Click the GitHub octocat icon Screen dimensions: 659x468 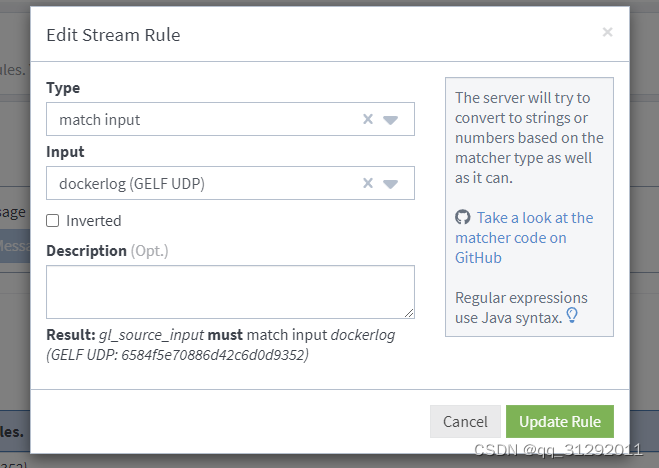pos(462,218)
